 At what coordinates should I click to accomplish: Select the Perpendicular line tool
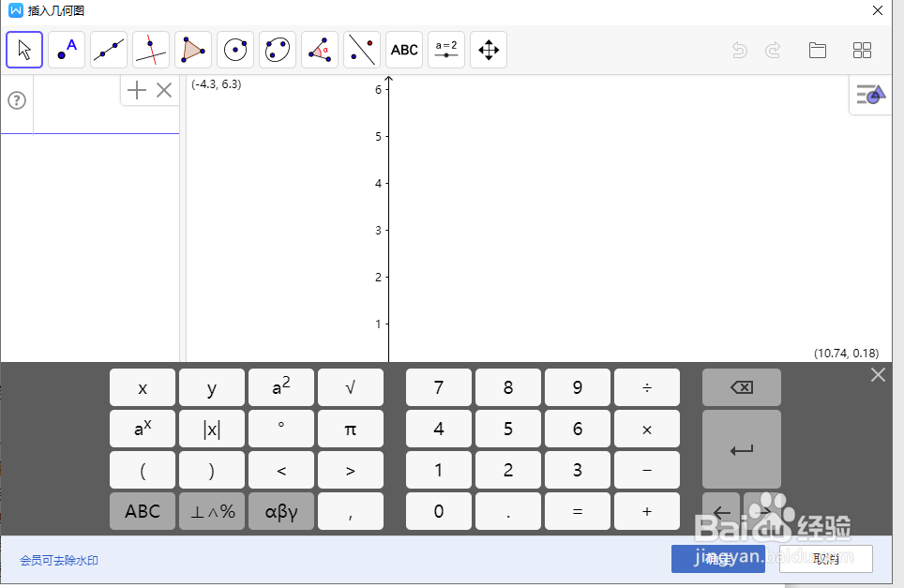150,50
